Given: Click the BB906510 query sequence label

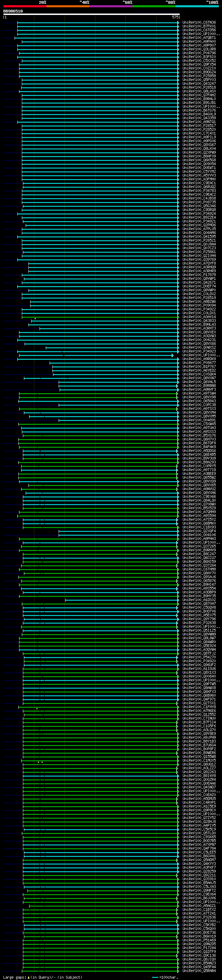Looking at the screenshot, I should click(x=13, y=11).
